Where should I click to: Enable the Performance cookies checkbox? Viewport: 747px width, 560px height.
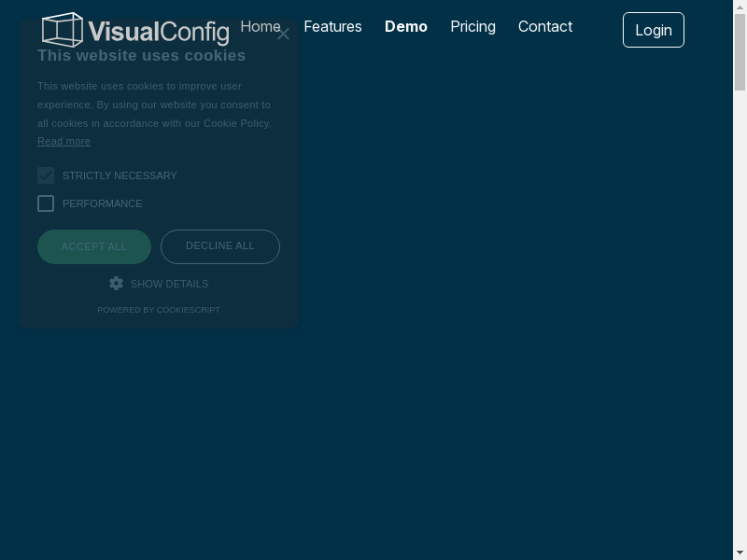click(46, 203)
